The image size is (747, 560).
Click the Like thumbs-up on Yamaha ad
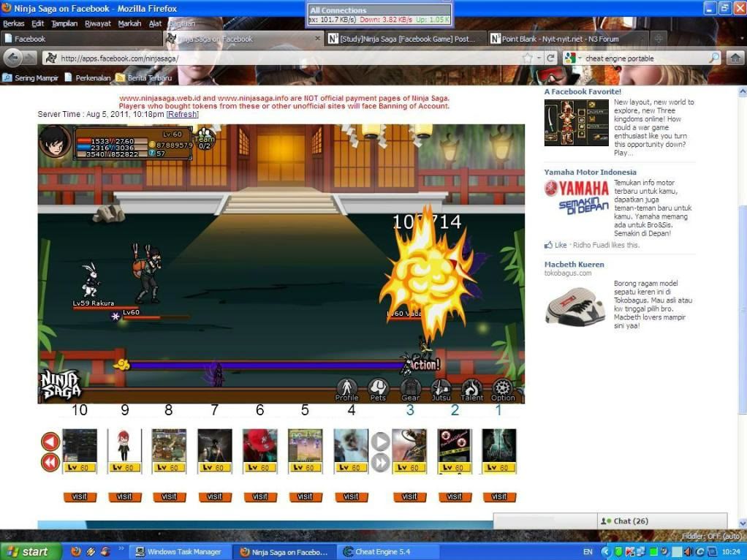(x=555, y=245)
